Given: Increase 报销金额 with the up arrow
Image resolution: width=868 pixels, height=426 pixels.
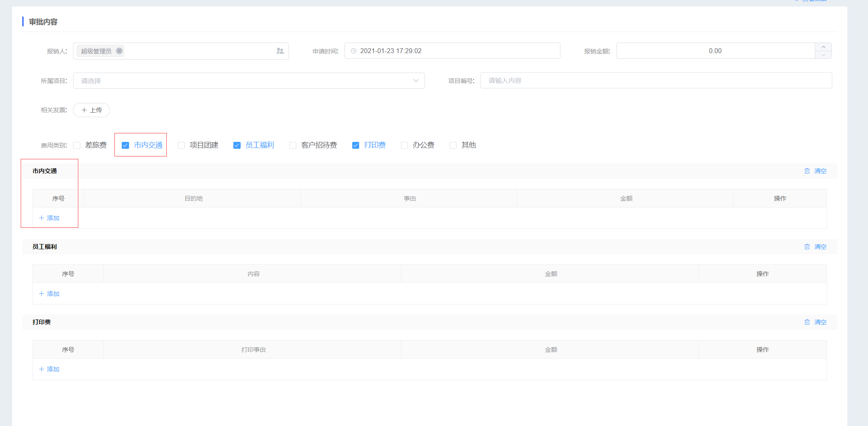Looking at the screenshot, I should [x=823, y=47].
